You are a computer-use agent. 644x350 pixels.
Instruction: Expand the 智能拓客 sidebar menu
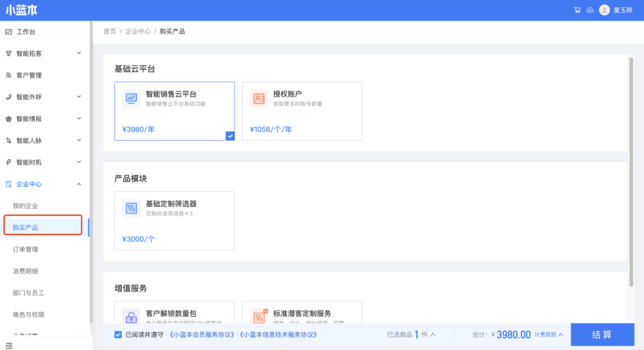click(x=79, y=53)
